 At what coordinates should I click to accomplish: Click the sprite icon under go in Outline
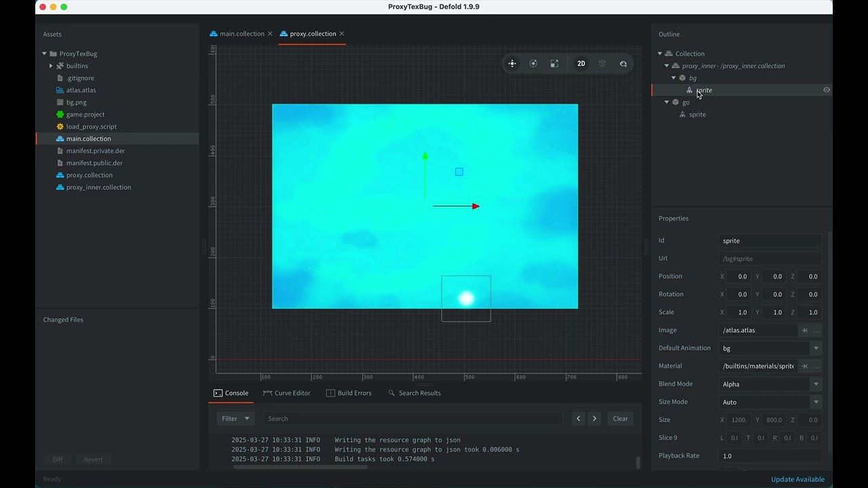683,115
